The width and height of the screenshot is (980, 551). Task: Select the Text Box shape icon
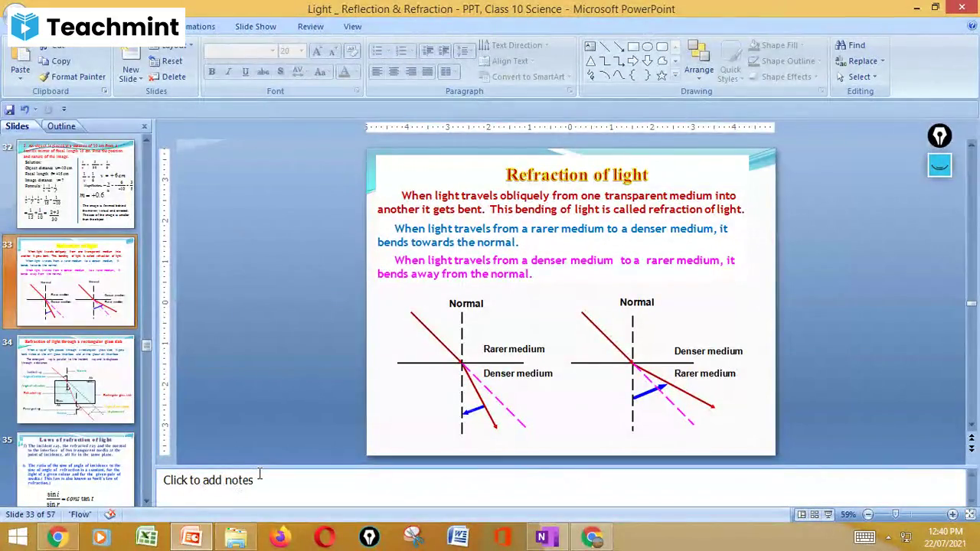pos(590,47)
